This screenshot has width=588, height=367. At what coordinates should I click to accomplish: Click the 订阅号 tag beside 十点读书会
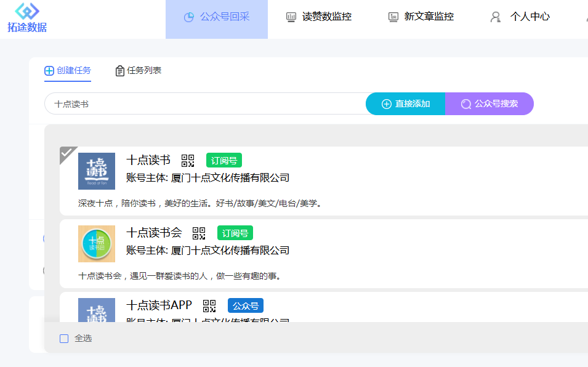pyautogui.click(x=235, y=233)
